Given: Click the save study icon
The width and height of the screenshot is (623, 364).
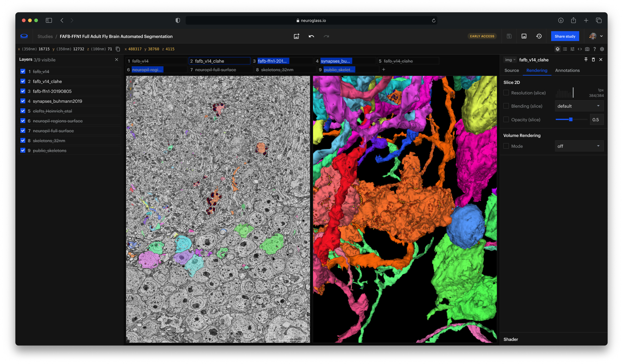Looking at the screenshot, I should click(509, 36).
